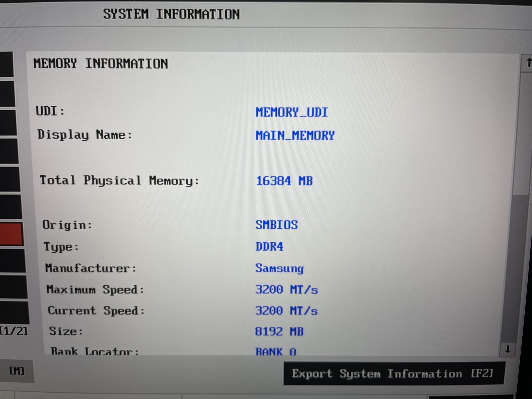Screen dimensions: 532x399
Task: Click the Bank Locator label
Action: click(95, 351)
